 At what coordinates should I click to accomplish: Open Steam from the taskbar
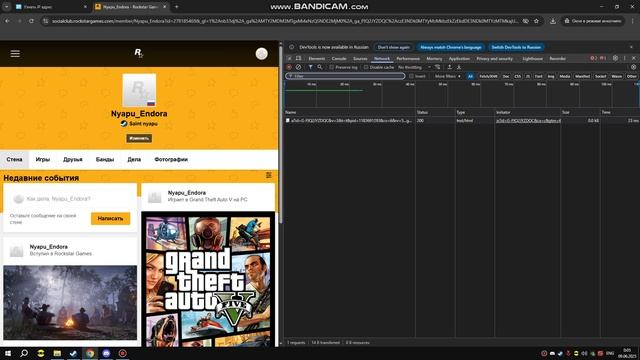[73, 353]
